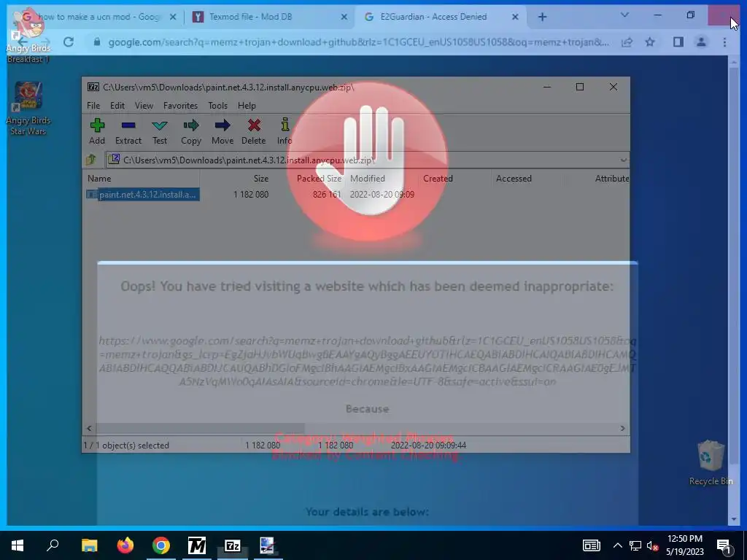This screenshot has width=747, height=560.
Task: Run Test from the 7-Zip toolbar
Action: (160, 131)
